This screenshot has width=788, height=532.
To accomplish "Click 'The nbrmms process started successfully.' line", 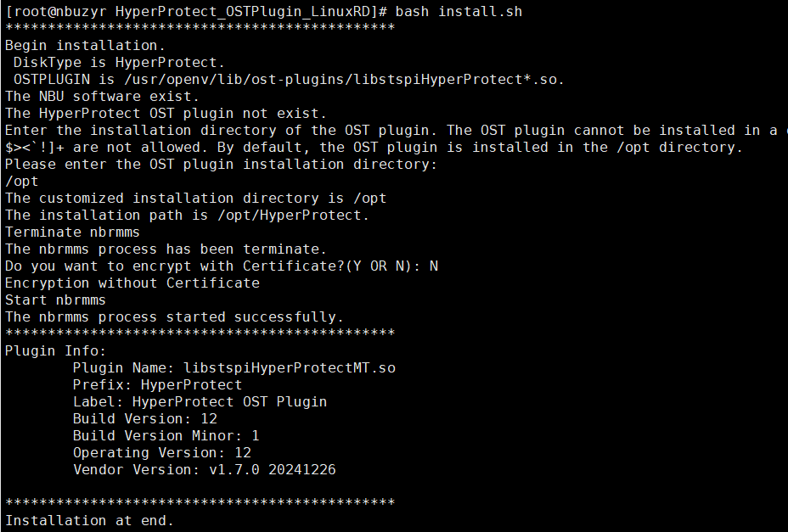I will pyautogui.click(x=174, y=317).
